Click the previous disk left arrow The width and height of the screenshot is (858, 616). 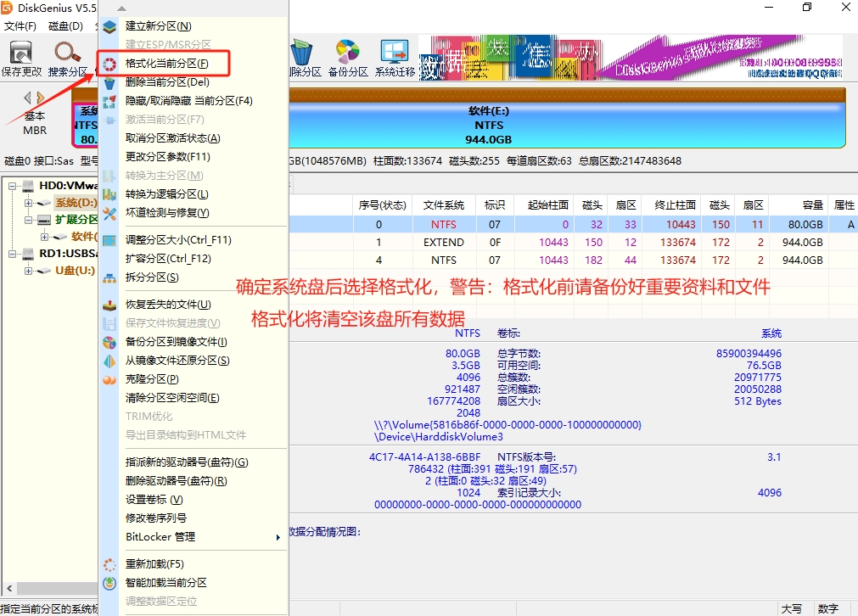pyautogui.click(x=27, y=98)
